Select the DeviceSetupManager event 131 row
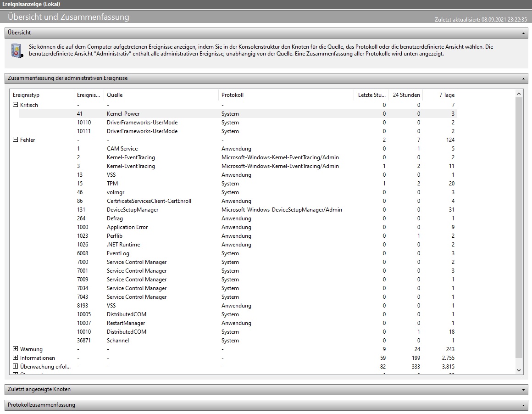Image resolution: width=532 pixels, height=414 pixels. (x=238, y=210)
